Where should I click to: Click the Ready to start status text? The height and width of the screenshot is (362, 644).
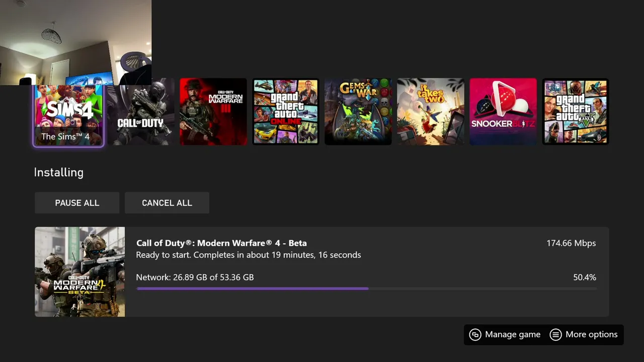point(249,255)
